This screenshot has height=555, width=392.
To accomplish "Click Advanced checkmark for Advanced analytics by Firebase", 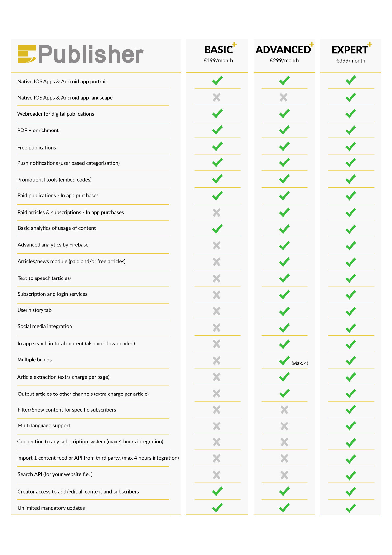I will [284, 246].
